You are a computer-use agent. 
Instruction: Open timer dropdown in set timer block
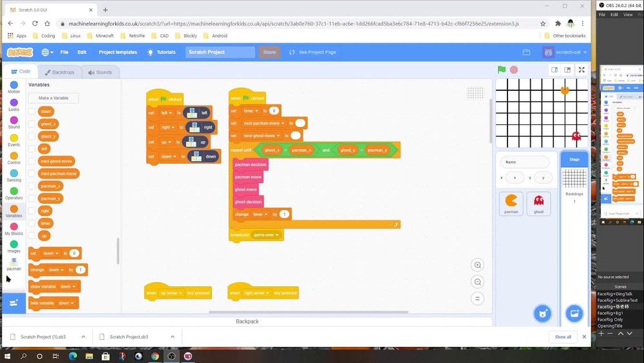click(x=251, y=111)
